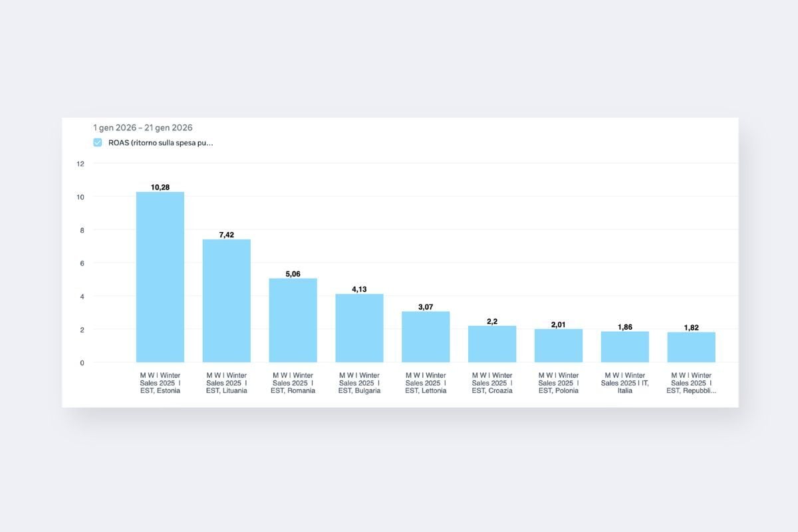Click the Bulgaria bar showing 4,13

pos(359,328)
